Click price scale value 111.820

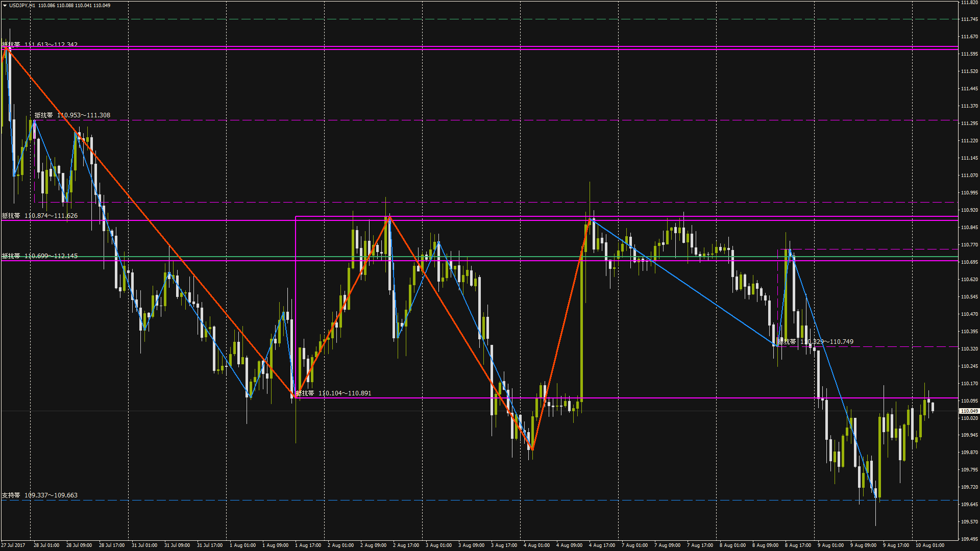[x=969, y=3]
